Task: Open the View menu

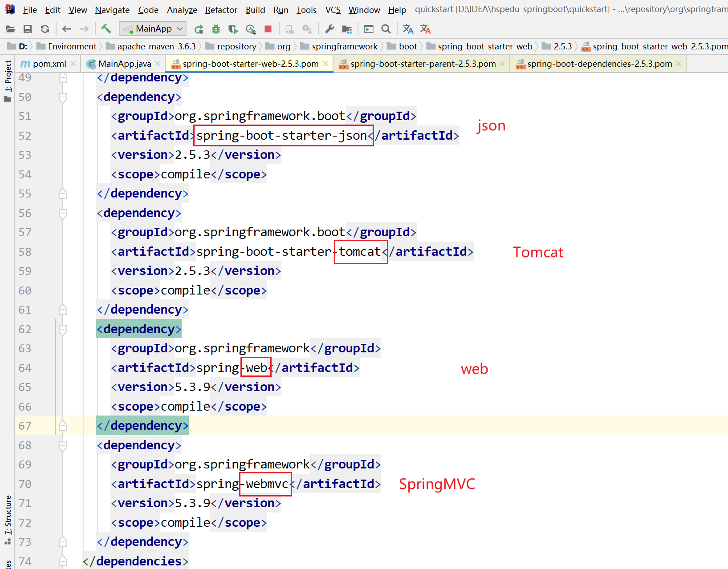Action: click(78, 10)
